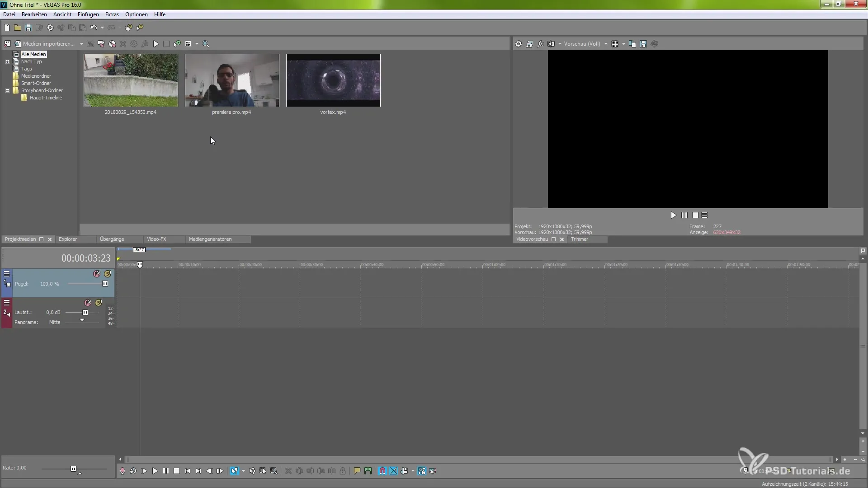Screen dimensions: 868x488
Task: Open Video Output FX in preview toolbar
Action: (540, 44)
